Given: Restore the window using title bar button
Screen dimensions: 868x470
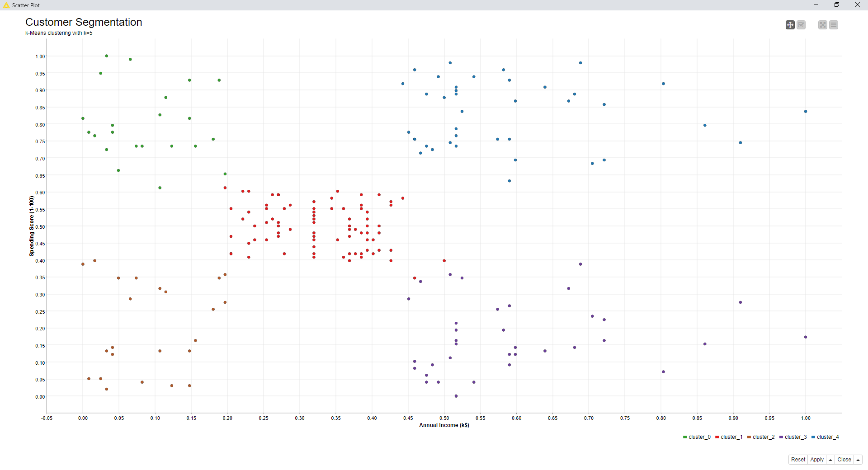Looking at the screenshot, I should click(837, 5).
